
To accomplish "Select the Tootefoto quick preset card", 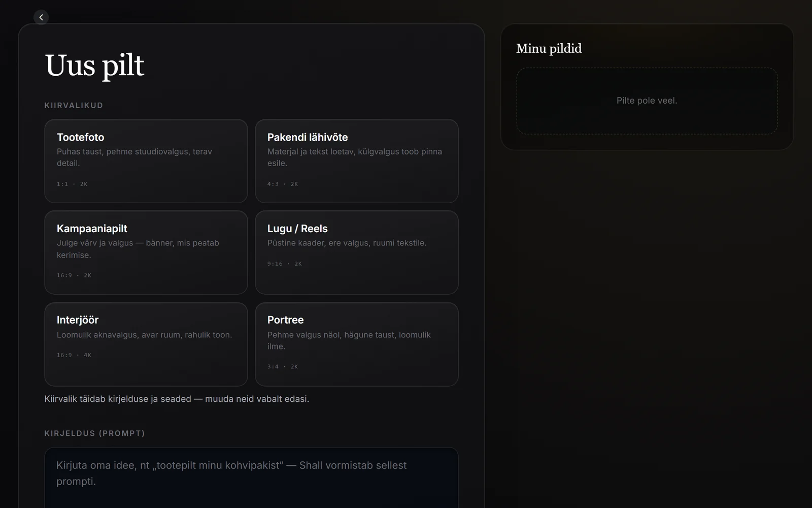I will (146, 161).
